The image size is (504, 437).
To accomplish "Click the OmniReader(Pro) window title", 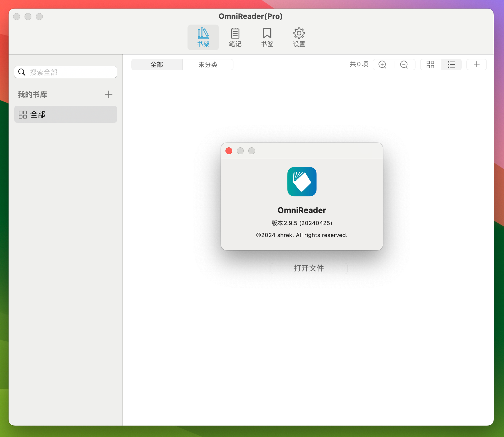I will pos(251,16).
